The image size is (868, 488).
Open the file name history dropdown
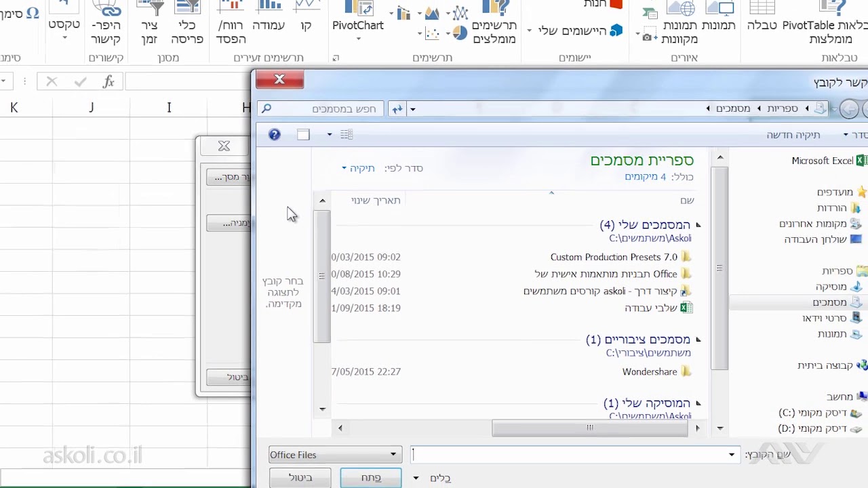coord(732,455)
